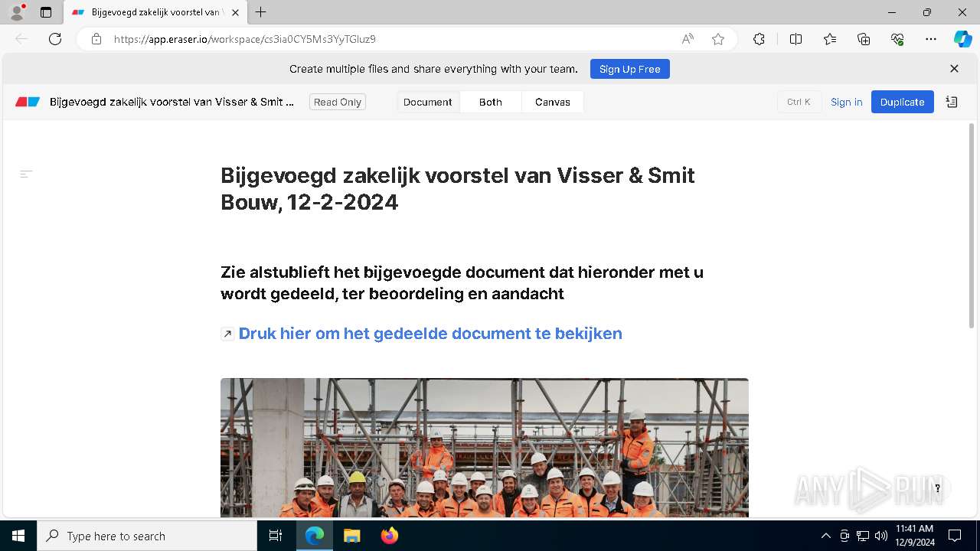Click the construction crew photo
The image size is (980, 551).
coord(485,448)
